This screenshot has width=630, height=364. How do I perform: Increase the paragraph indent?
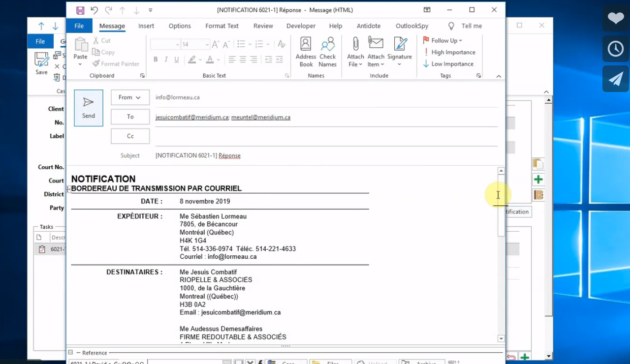tap(280, 60)
